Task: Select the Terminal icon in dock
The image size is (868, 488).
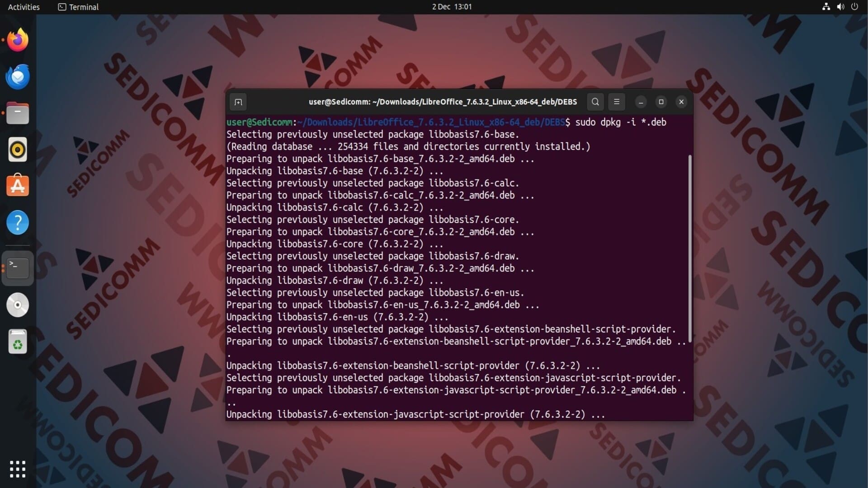Action: coord(18,268)
